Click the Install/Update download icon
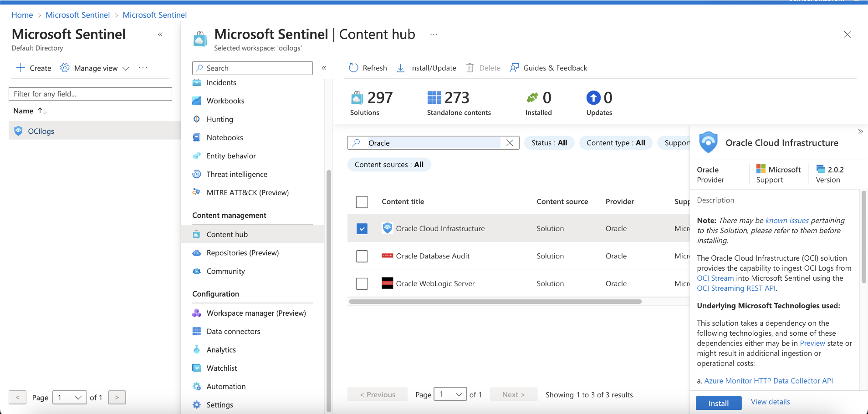The height and width of the screenshot is (414, 868). click(400, 68)
